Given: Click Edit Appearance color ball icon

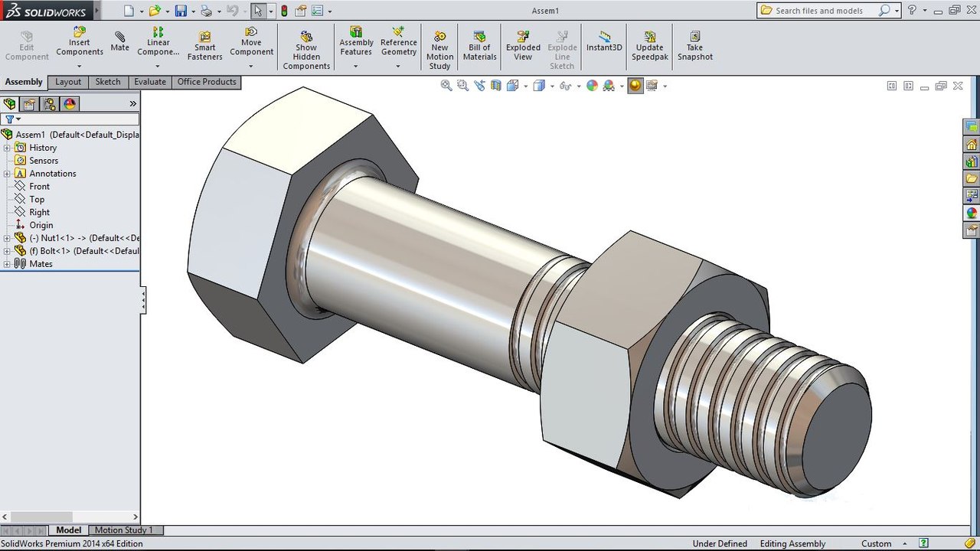Looking at the screenshot, I should click(592, 86).
